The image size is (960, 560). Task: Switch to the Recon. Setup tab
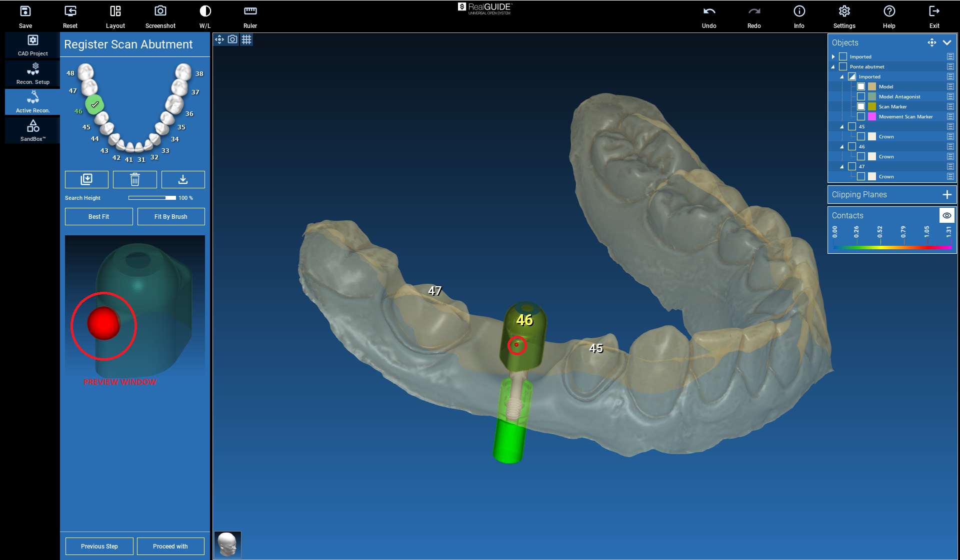click(x=33, y=73)
